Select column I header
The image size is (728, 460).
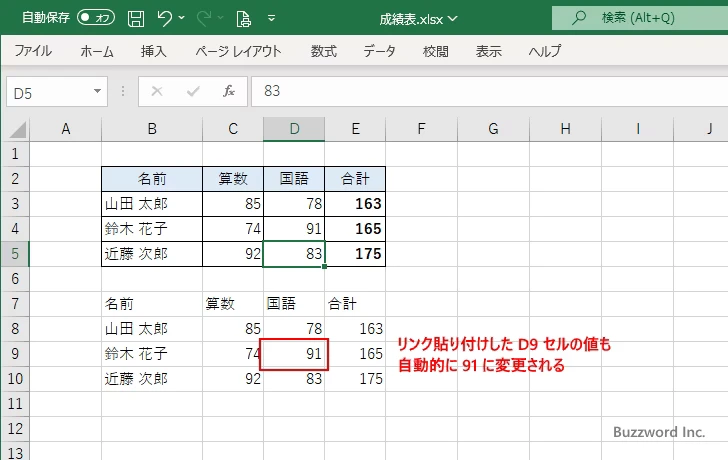(637, 129)
